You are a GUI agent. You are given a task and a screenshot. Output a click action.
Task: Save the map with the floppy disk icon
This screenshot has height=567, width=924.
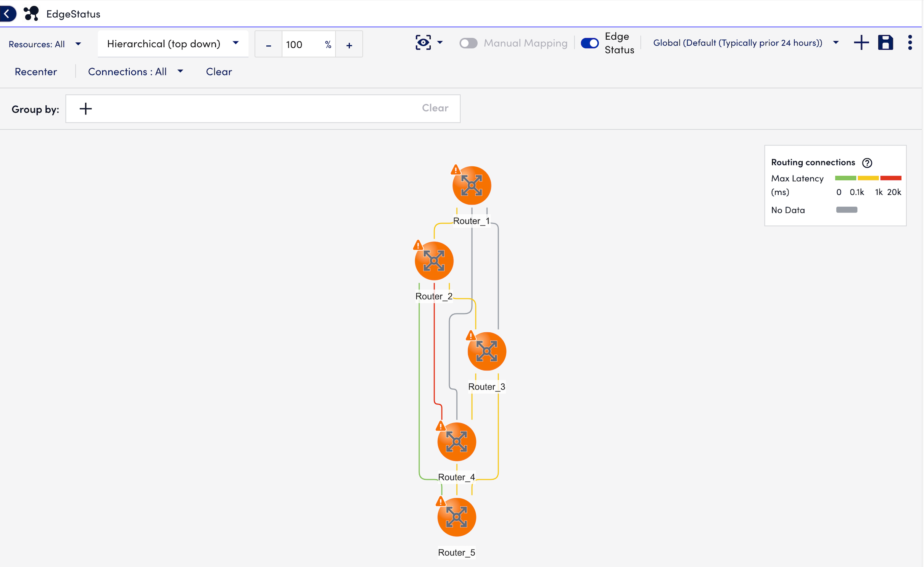(x=885, y=42)
